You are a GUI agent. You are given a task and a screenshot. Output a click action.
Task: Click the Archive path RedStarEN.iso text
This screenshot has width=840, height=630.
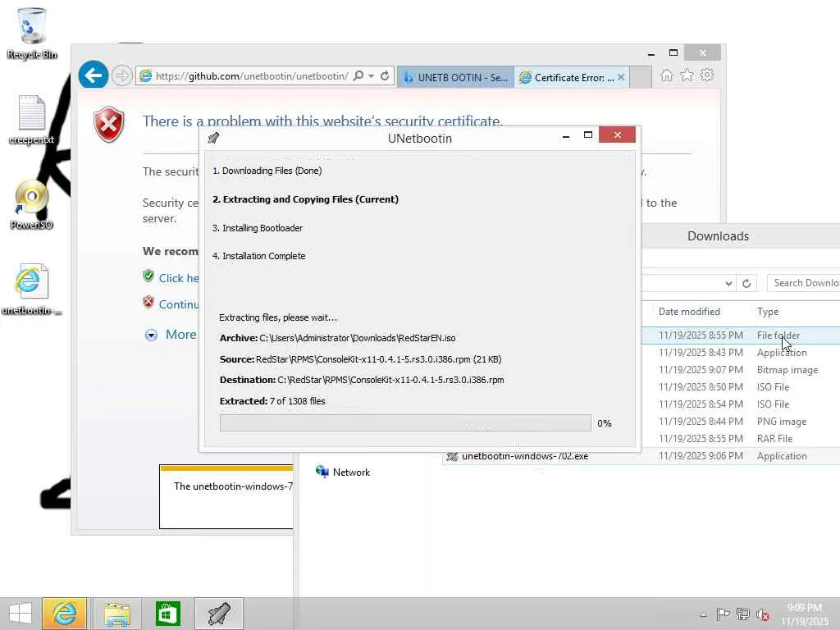click(x=337, y=338)
